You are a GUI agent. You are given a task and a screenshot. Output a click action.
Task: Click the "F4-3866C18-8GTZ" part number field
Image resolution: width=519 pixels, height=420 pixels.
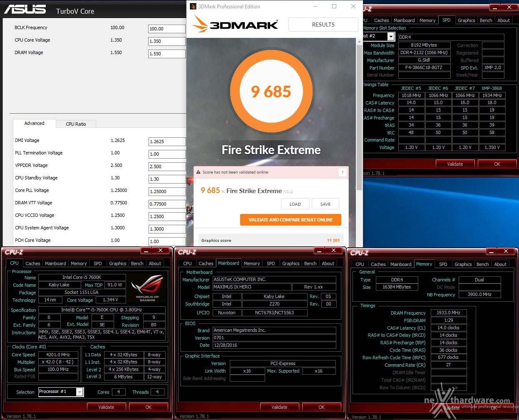424,67
